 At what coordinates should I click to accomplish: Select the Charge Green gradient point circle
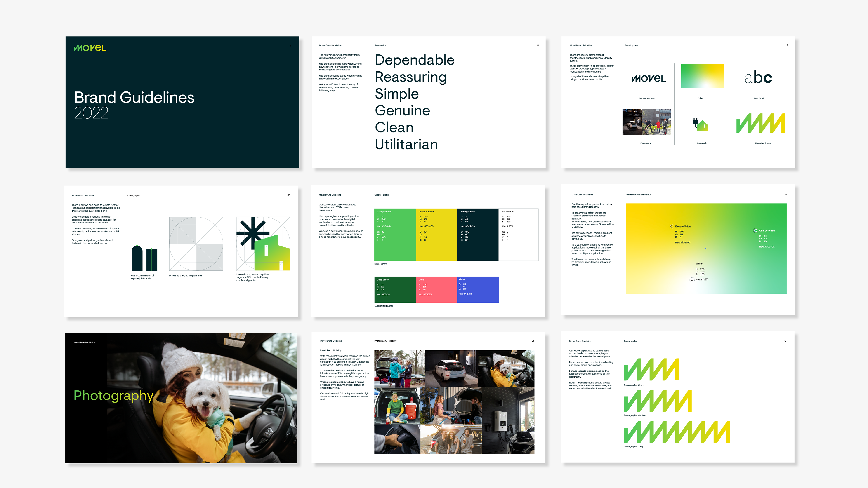755,231
